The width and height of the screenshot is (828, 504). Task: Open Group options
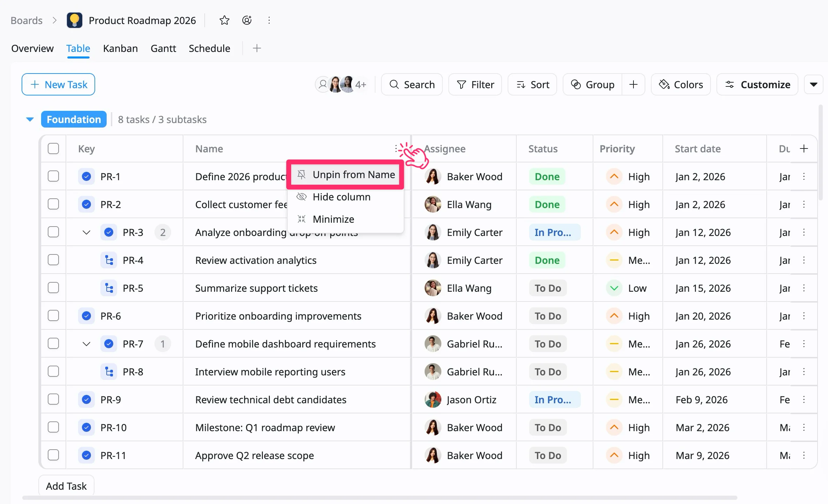593,84
